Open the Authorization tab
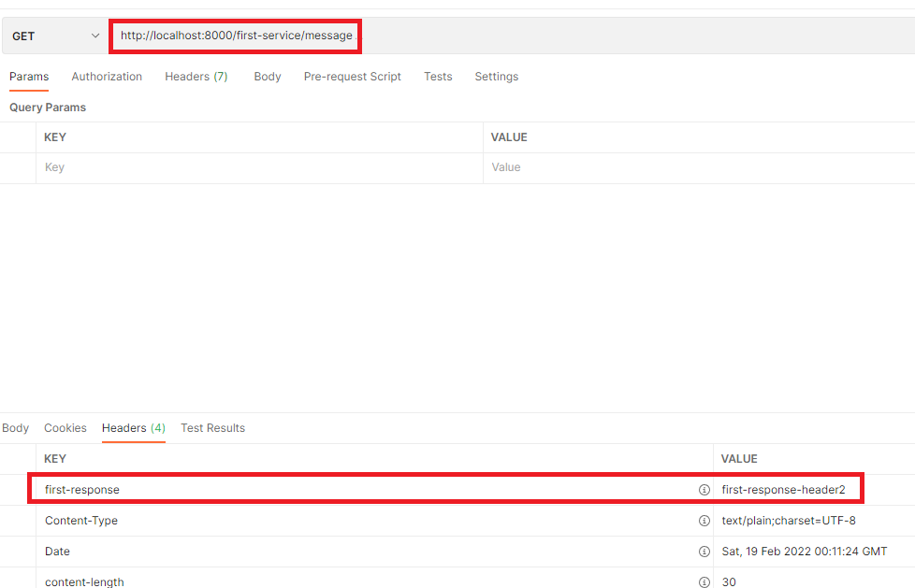The height and width of the screenshot is (588, 915). coord(107,77)
